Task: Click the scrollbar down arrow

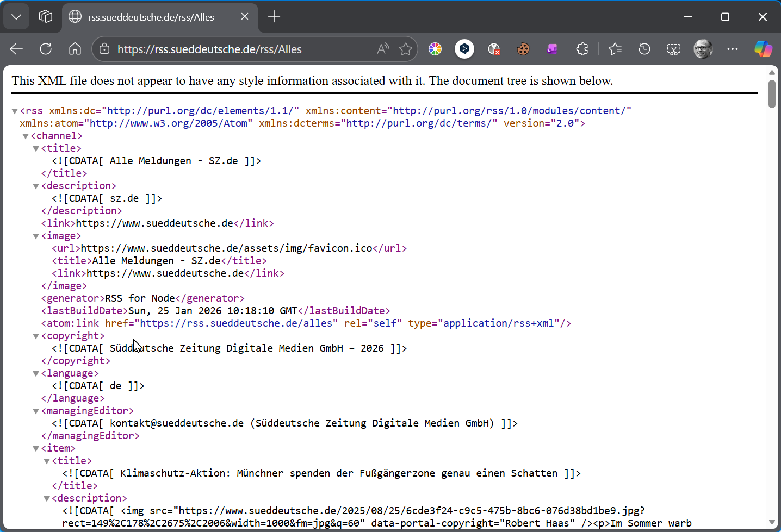Action: [772, 522]
